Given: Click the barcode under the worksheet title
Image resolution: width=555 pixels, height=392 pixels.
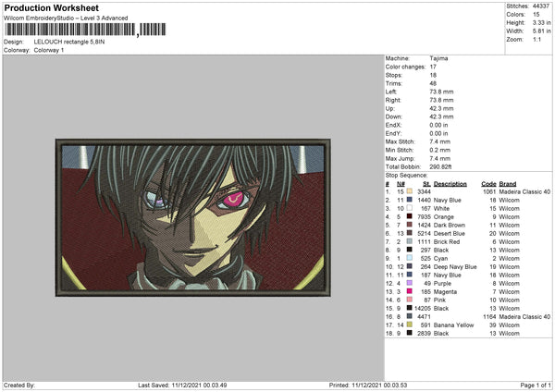Looking at the screenshot, I should click(86, 30).
